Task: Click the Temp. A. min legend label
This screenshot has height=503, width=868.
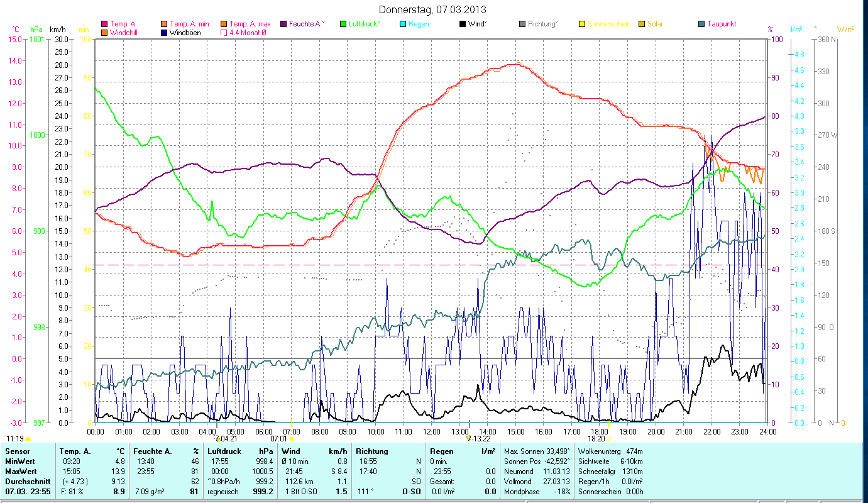Action: point(189,24)
